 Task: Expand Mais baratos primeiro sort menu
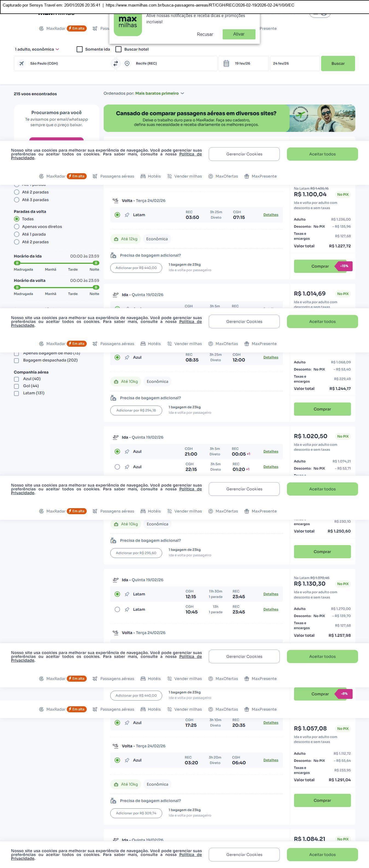[x=159, y=93]
